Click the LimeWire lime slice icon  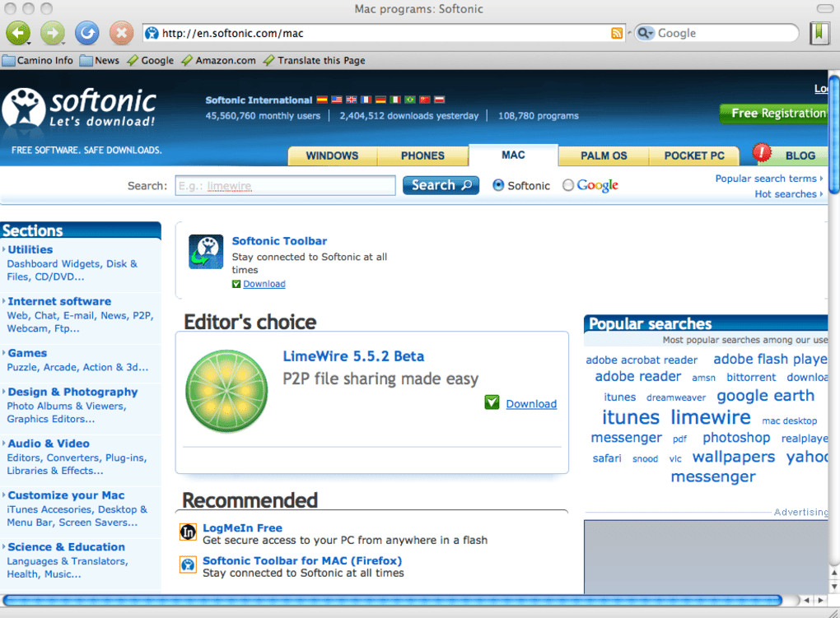(226, 391)
